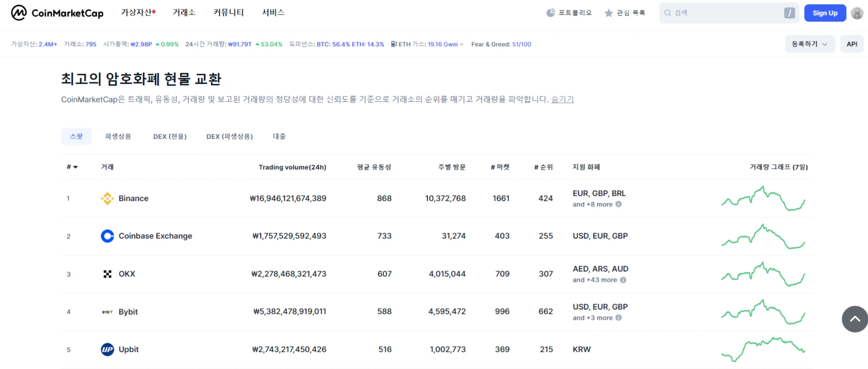
Task: Click Binance 7-day volume graph
Action: pyautogui.click(x=763, y=198)
